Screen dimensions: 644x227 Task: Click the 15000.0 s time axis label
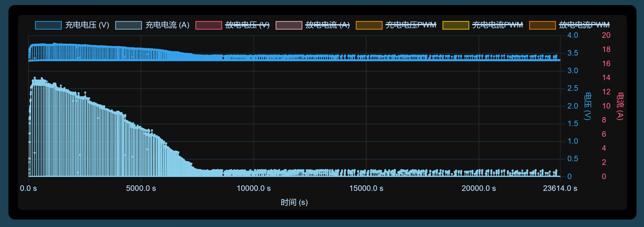tap(366, 188)
